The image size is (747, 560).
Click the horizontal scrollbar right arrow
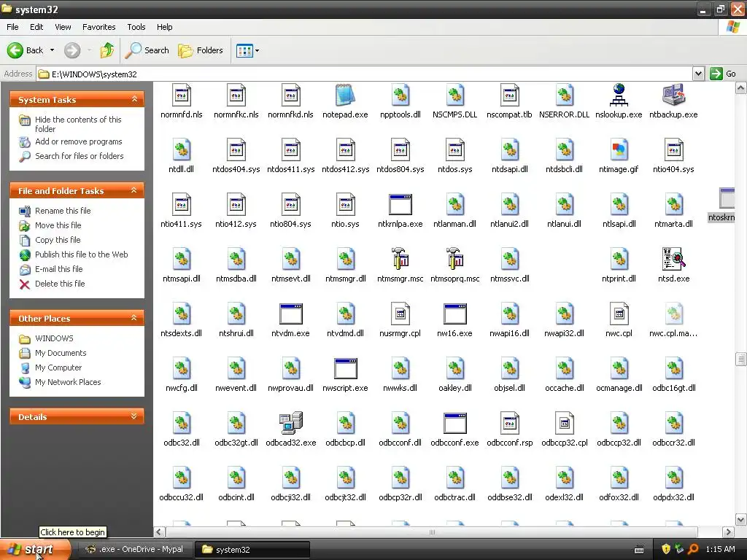coord(728,532)
